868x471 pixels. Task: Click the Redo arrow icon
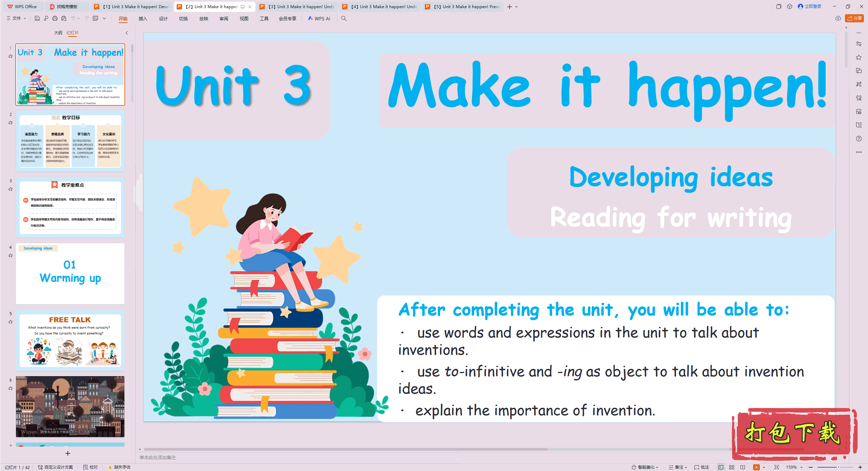click(x=87, y=18)
